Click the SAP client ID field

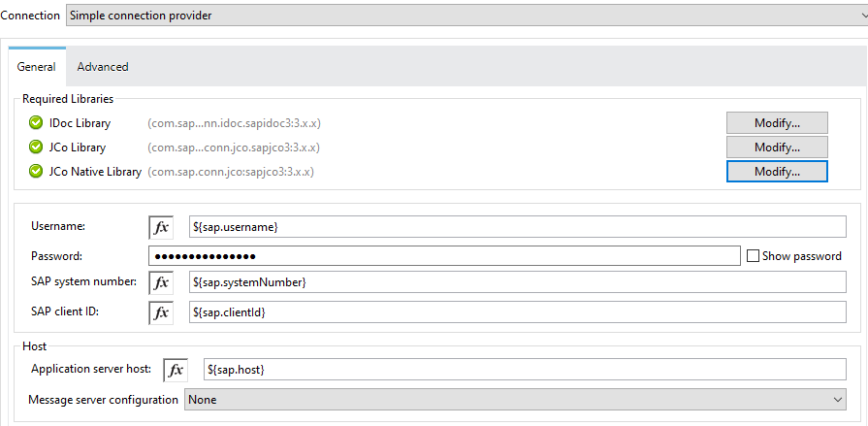pos(514,312)
